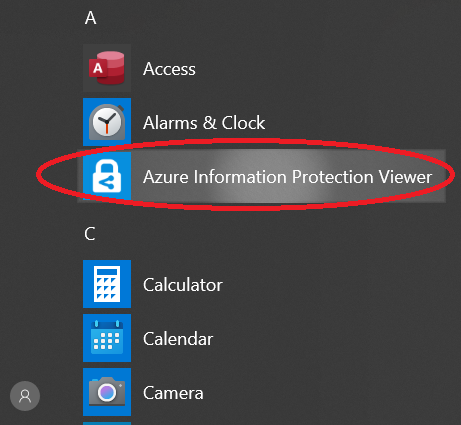Jump to apps via letter A header
The image size is (461, 425).
pos(90,18)
